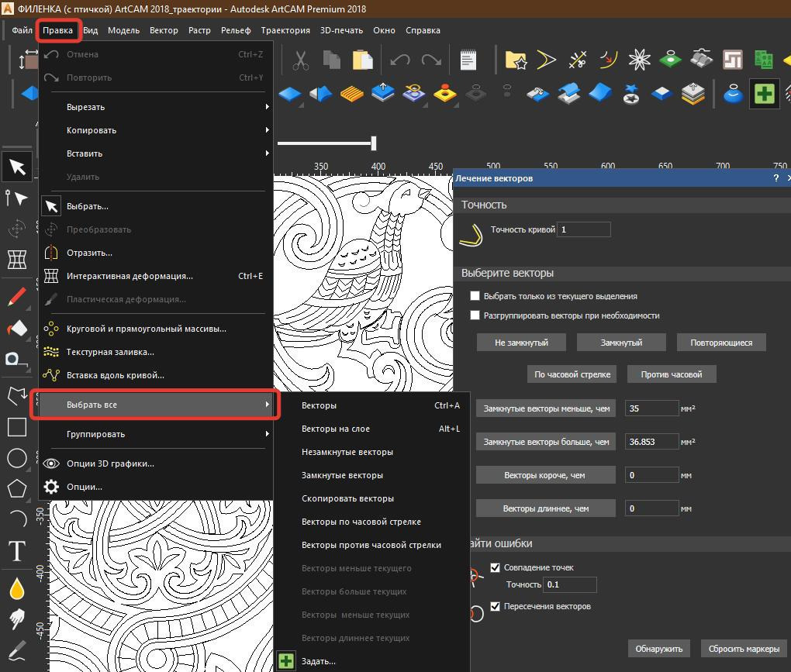Click the green plus toolbar icon

click(765, 94)
